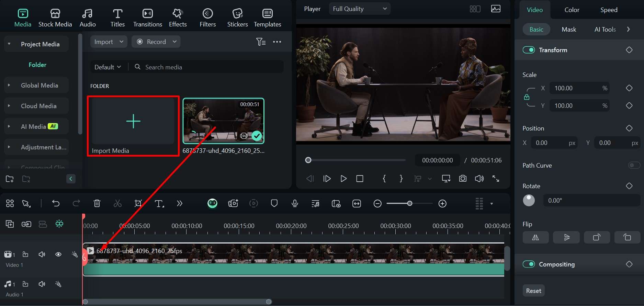
Task: Click the player progress scrubber handle
Action: 308,160
